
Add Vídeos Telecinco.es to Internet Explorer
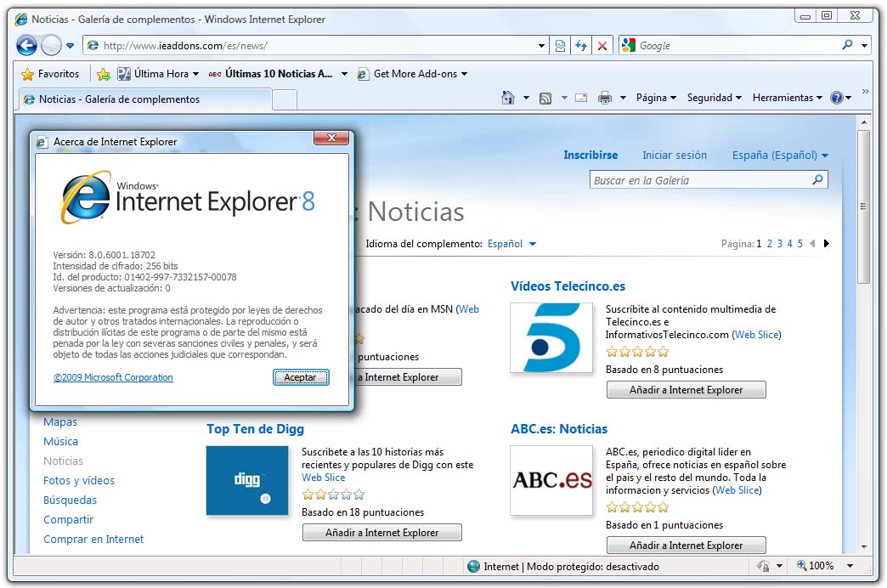[x=686, y=390]
